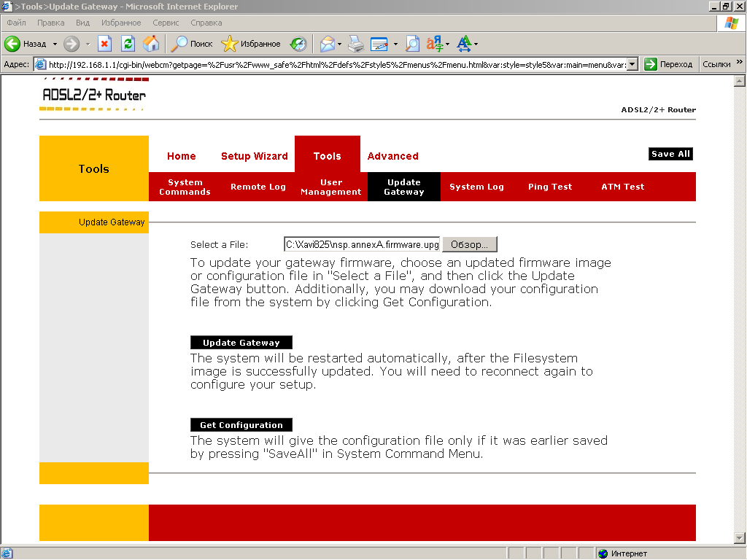Screen dimensions: 747x560
Task: Click the Mail envelope icon
Action: [x=328, y=44]
